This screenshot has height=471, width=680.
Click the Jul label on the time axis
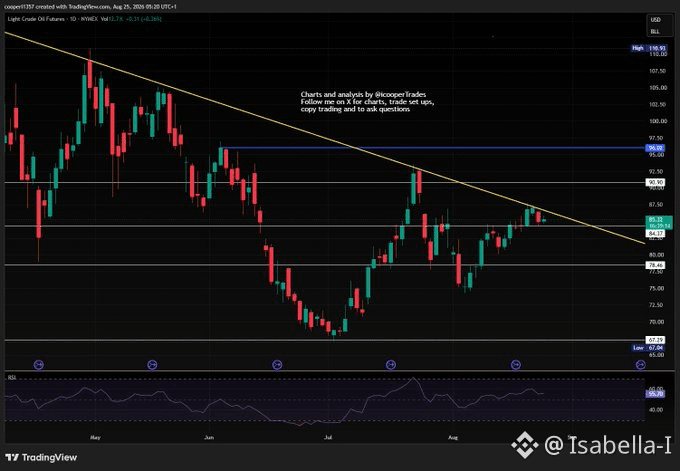point(328,437)
